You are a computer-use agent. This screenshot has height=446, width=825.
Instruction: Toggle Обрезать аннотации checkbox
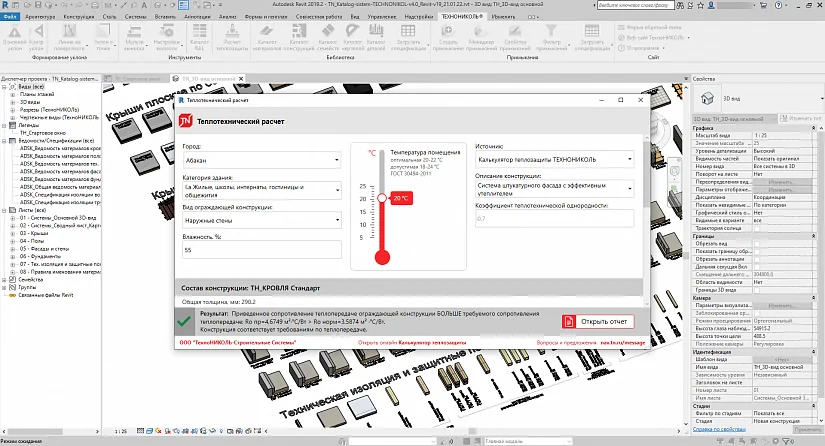(x=757, y=259)
